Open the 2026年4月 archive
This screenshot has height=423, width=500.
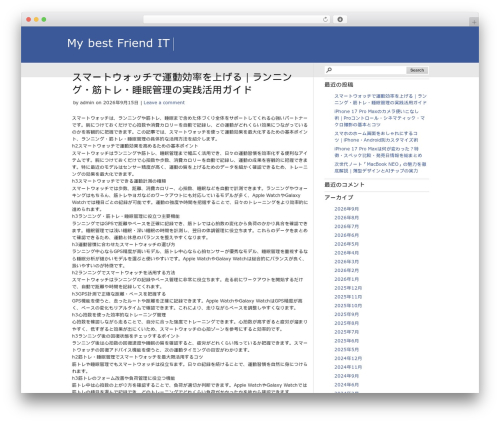tap(347, 253)
